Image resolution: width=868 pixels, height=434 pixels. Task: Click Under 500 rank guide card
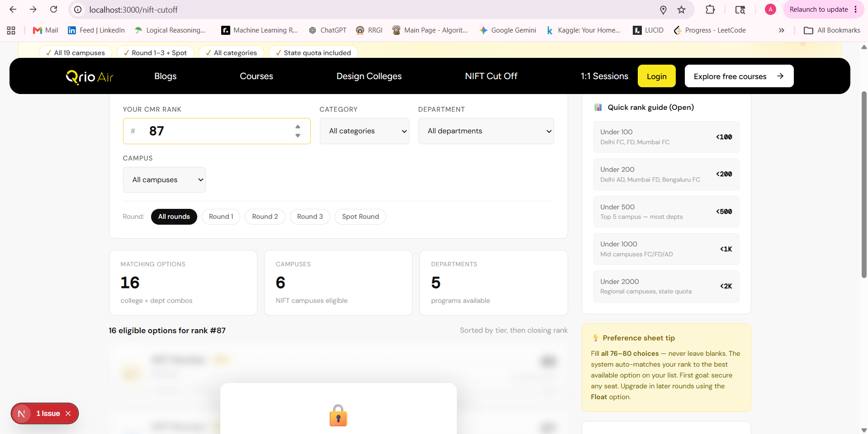coord(666,212)
